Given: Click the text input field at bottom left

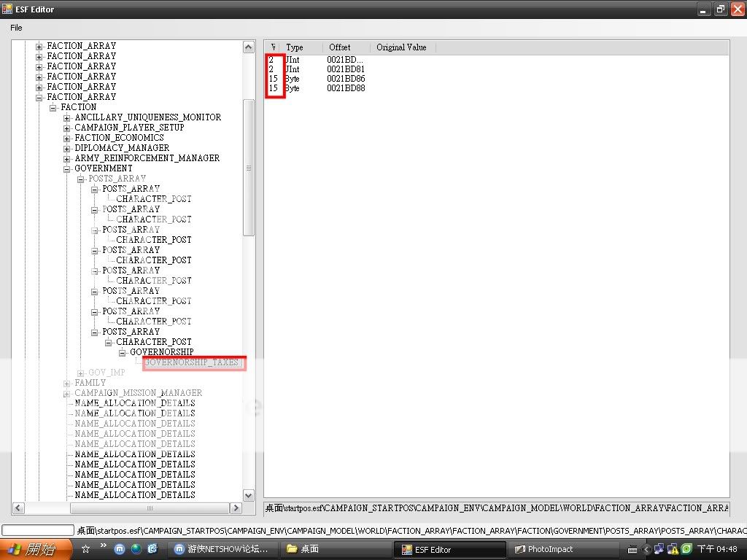Looking at the screenshot, I should click(x=38, y=530).
